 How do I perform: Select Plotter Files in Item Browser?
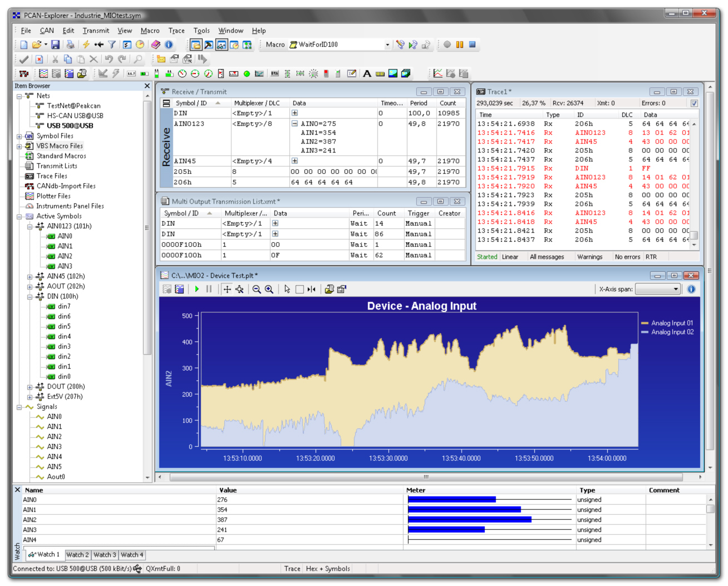click(x=53, y=196)
